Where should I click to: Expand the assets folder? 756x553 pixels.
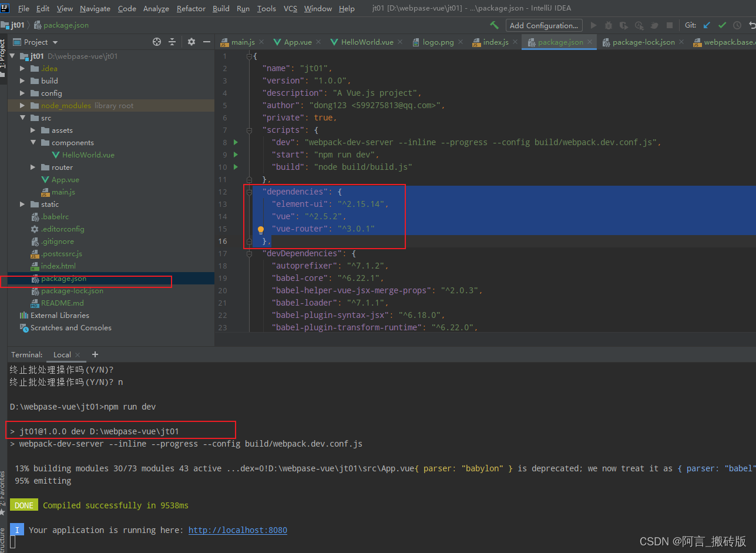point(33,130)
